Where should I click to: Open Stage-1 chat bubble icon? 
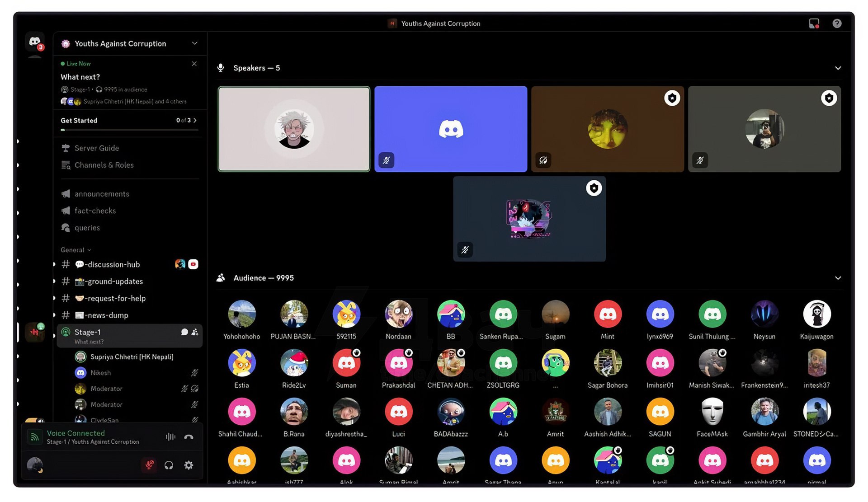tap(184, 332)
